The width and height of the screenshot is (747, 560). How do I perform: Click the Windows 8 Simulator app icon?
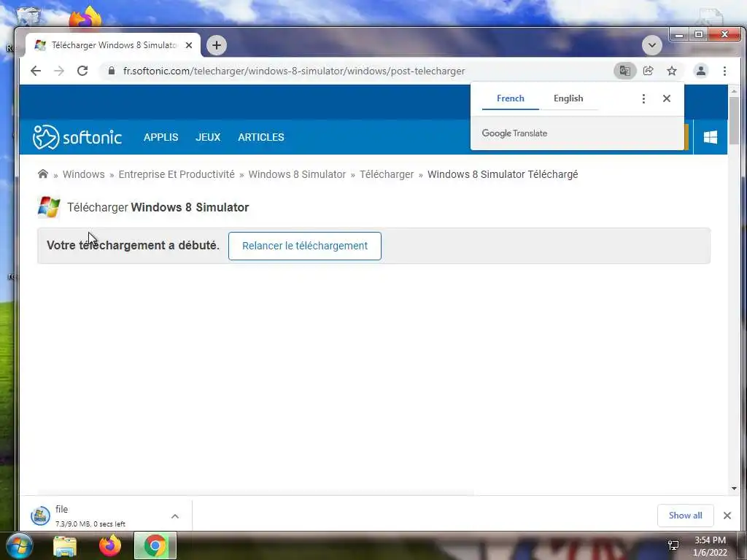click(49, 207)
